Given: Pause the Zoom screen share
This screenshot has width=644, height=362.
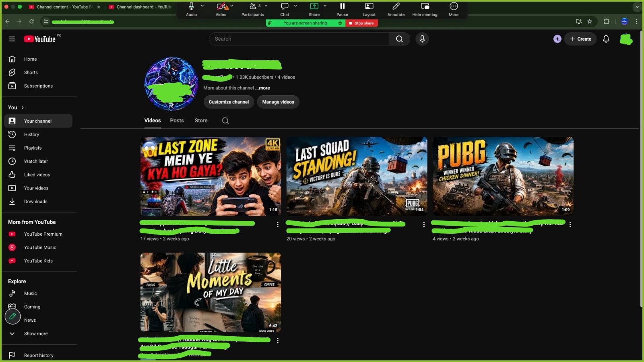Looking at the screenshot, I should (x=342, y=9).
